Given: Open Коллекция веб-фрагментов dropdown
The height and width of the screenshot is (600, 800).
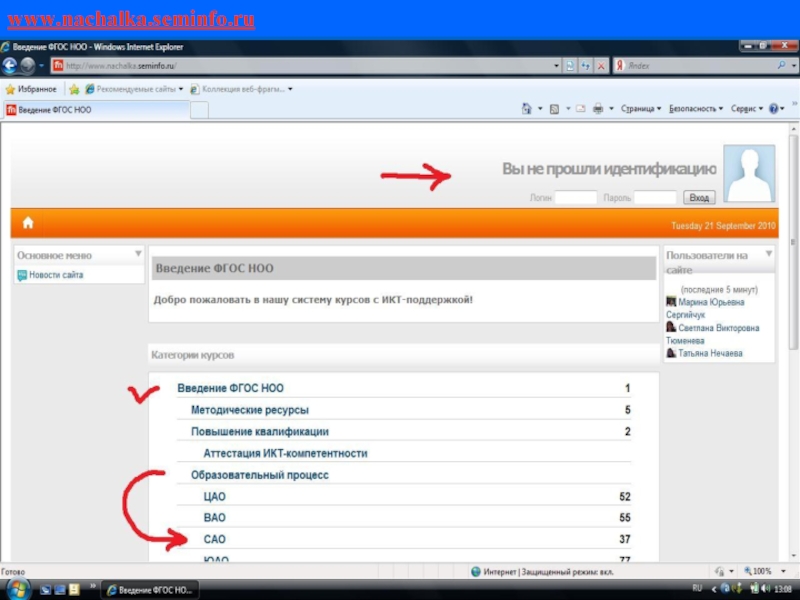Looking at the screenshot, I should pos(241,89).
